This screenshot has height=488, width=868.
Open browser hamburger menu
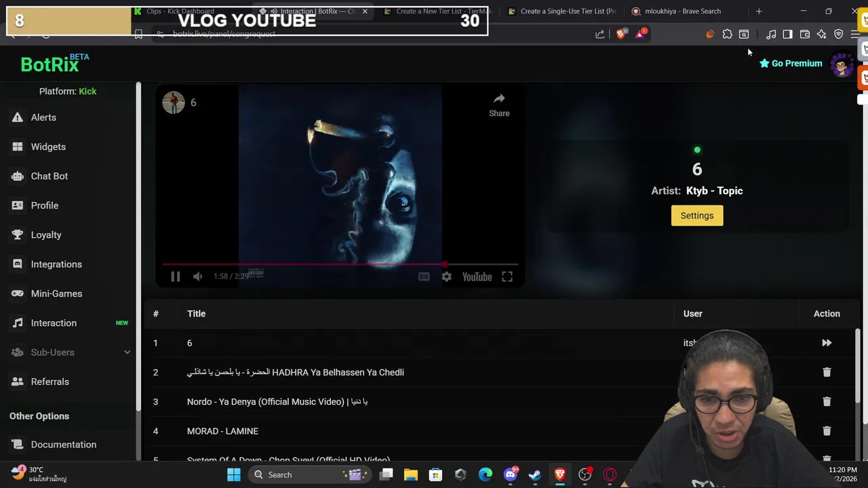[x=854, y=34]
